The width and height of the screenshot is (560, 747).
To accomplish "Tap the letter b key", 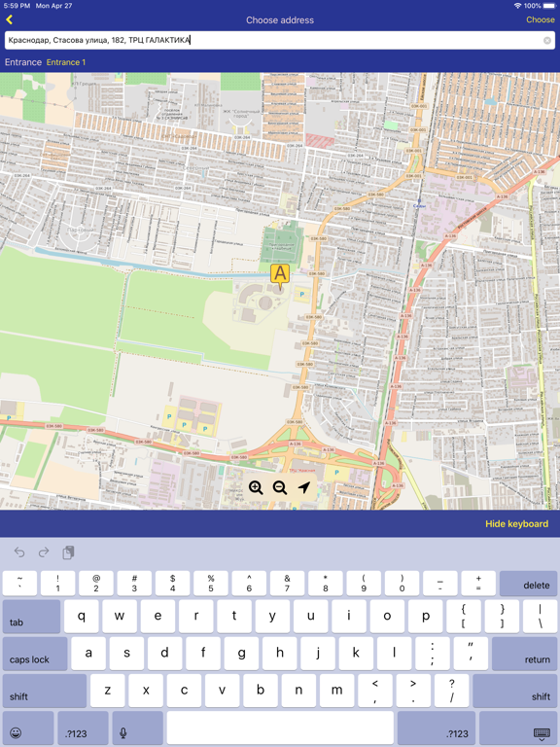I will tap(261, 691).
